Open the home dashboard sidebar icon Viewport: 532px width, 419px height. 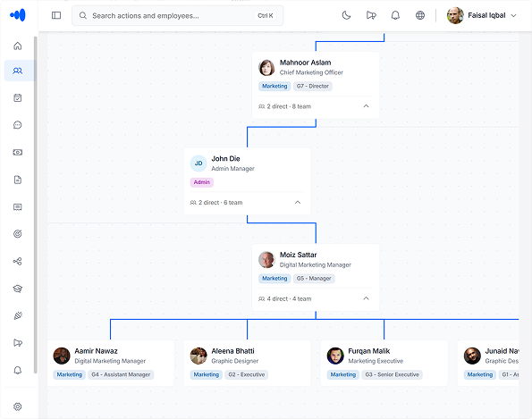coord(18,46)
